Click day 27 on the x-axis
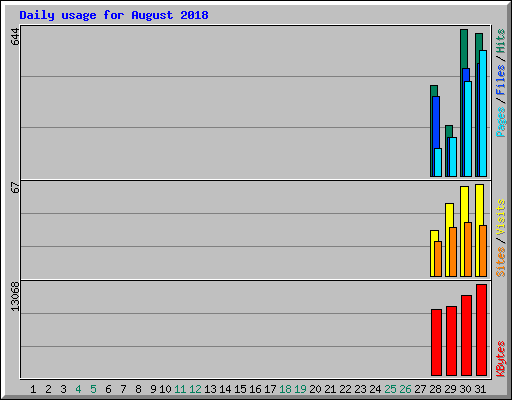 (x=420, y=389)
